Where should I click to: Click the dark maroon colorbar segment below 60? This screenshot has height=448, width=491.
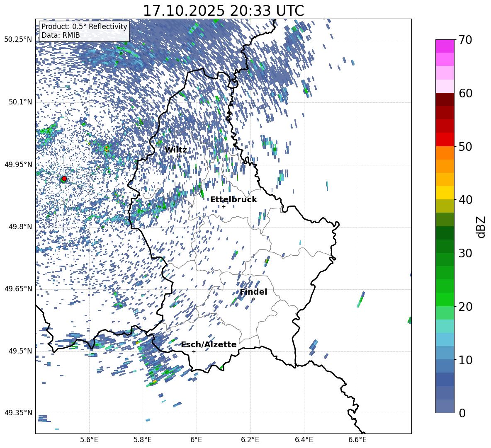point(445,99)
